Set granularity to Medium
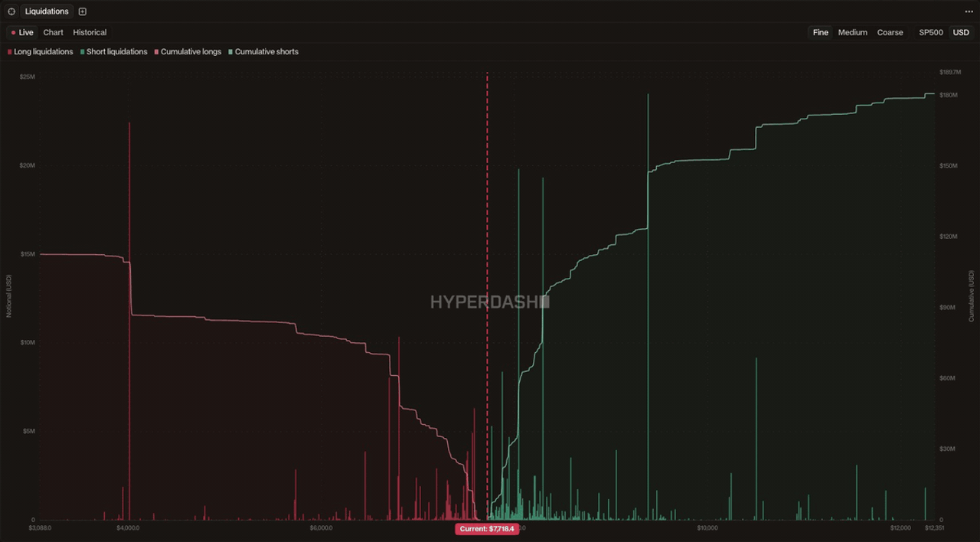This screenshot has height=542, width=980. tap(853, 32)
